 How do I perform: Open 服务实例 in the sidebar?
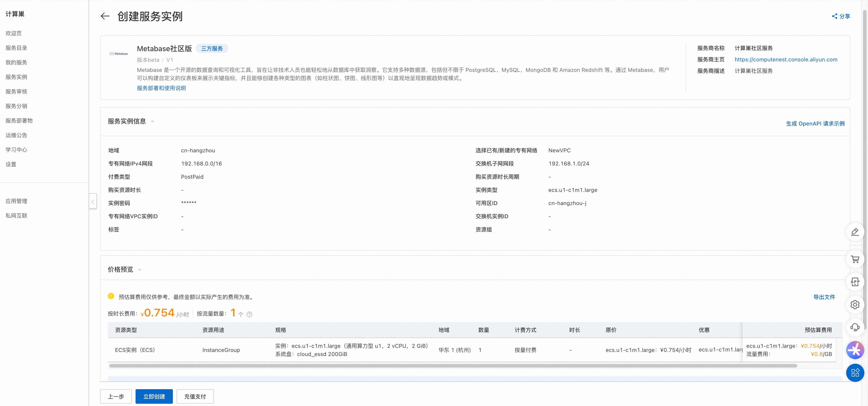(x=16, y=77)
